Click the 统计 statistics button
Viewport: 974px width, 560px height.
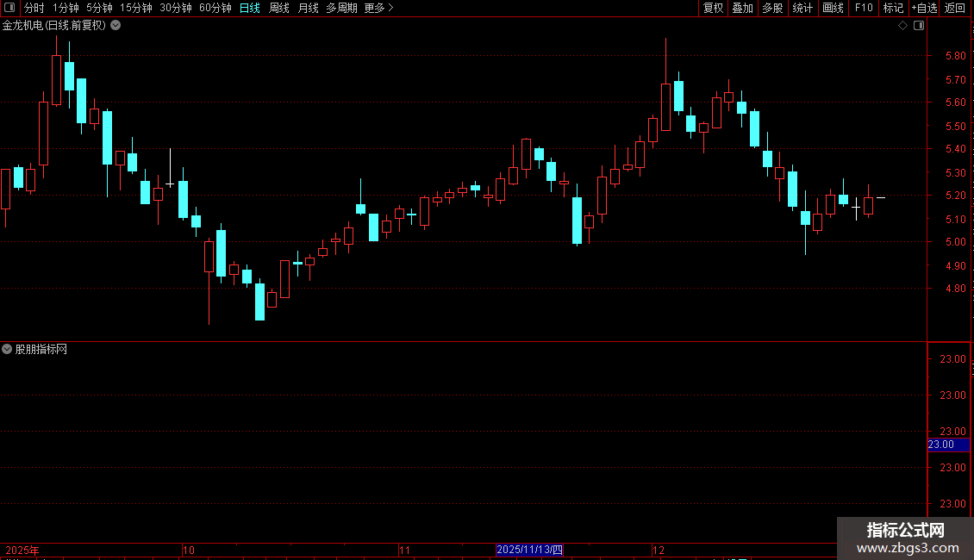click(x=802, y=8)
